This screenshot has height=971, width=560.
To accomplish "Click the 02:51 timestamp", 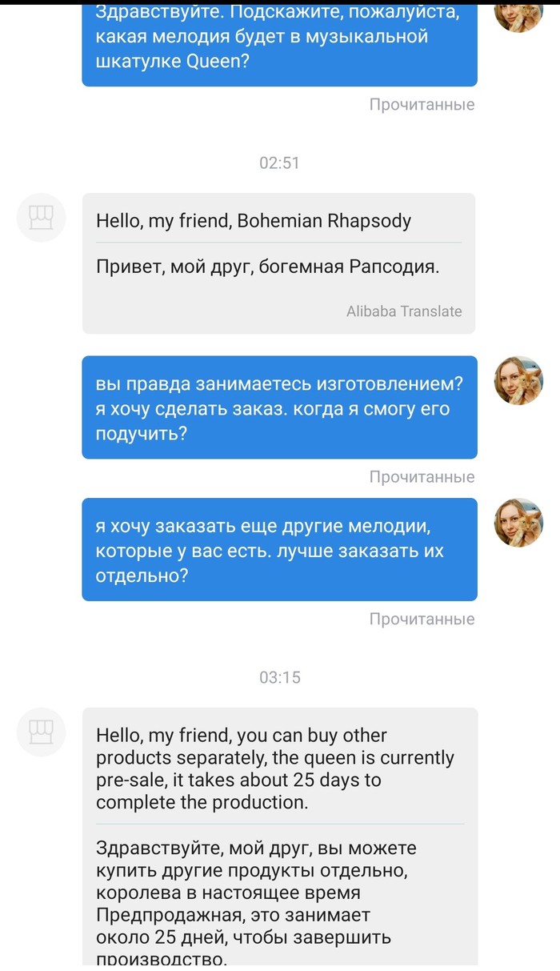I will point(279,163).
